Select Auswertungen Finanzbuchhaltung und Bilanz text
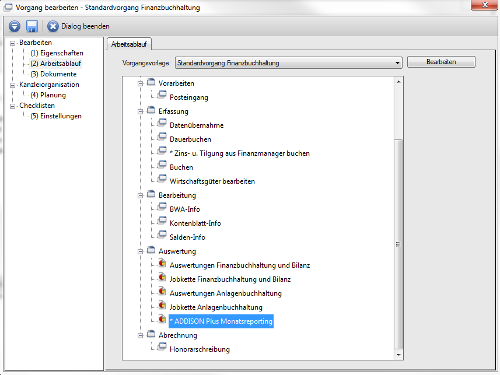500x375 pixels. (240, 265)
